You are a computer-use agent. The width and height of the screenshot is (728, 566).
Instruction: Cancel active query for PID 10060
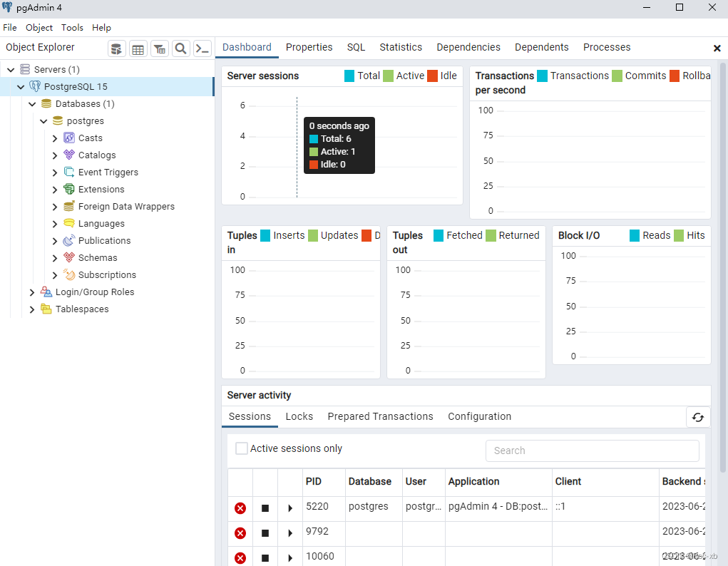(x=265, y=557)
